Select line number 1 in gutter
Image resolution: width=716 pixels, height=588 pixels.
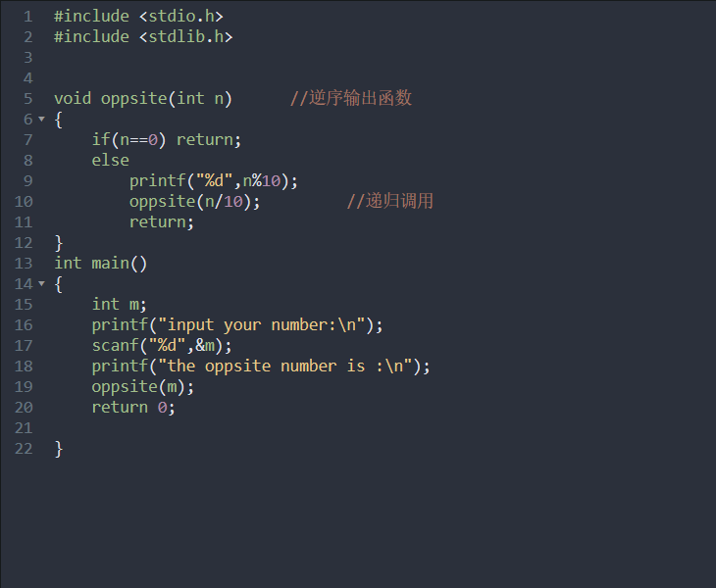27,17
